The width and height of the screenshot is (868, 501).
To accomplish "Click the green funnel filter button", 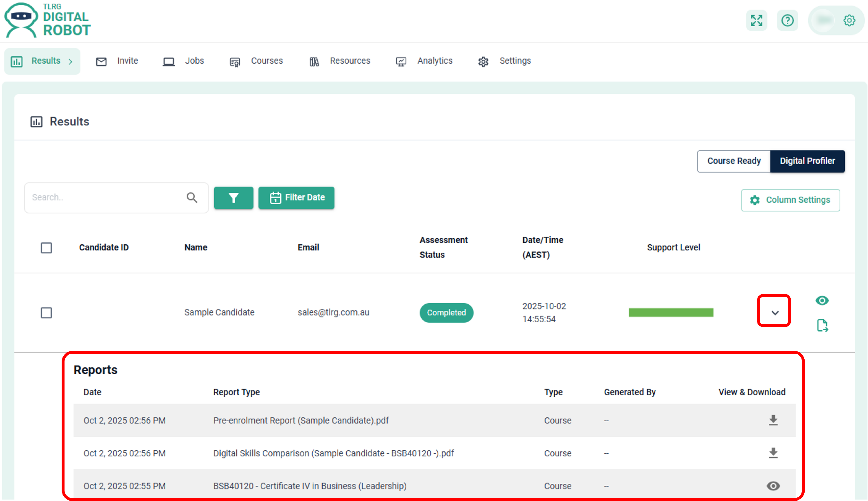I will pyautogui.click(x=233, y=198).
